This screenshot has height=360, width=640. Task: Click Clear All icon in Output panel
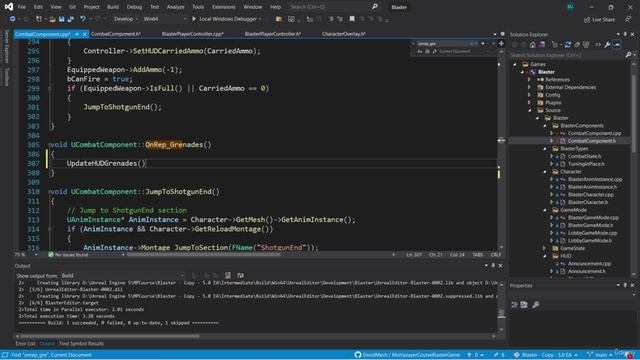[228, 276]
